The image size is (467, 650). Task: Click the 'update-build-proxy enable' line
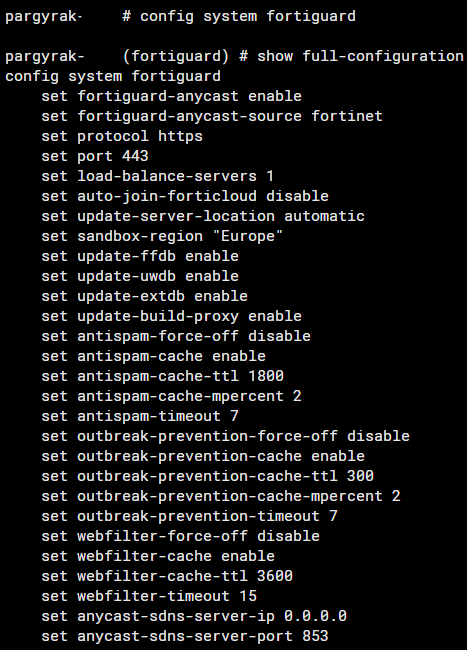coord(172,316)
